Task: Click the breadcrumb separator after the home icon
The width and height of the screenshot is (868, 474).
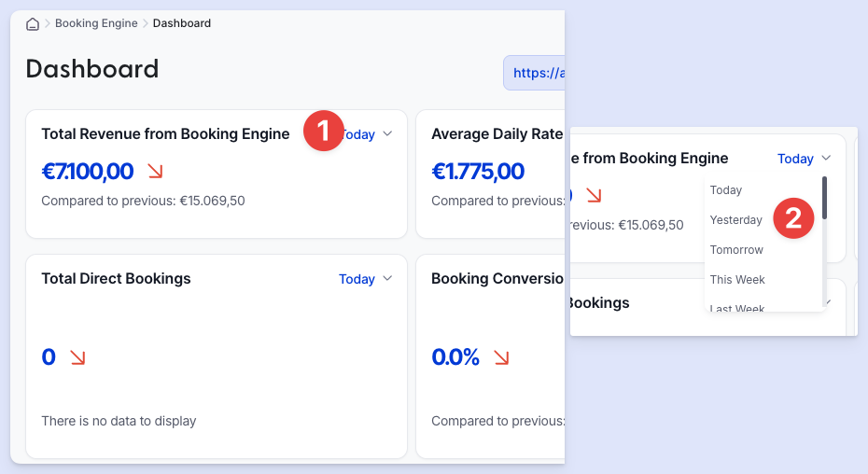Action: click(x=47, y=23)
